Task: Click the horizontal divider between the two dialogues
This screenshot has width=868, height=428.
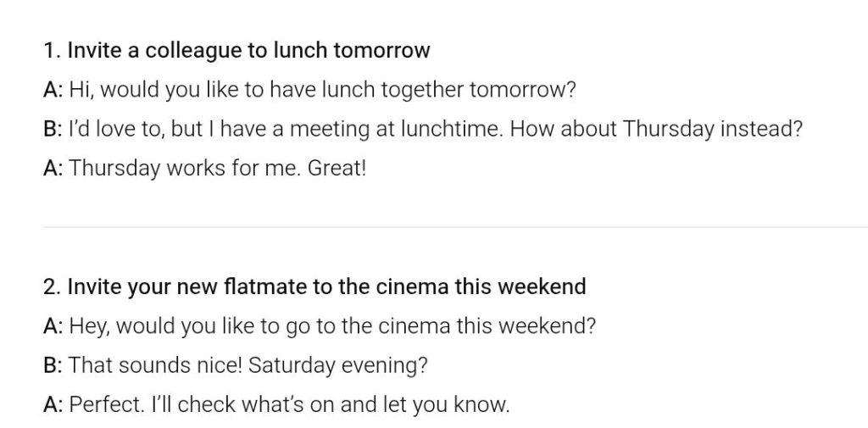Action: pyautogui.click(x=434, y=227)
